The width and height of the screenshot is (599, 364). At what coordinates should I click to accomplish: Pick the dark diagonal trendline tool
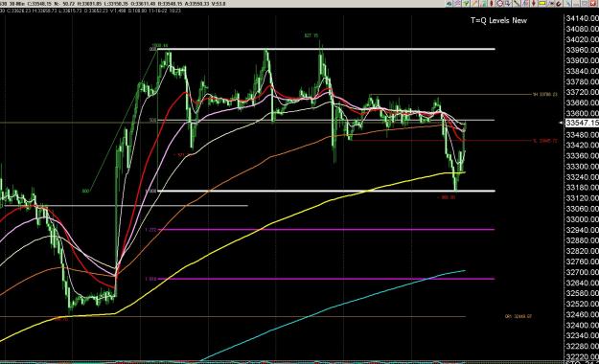coord(517,4)
